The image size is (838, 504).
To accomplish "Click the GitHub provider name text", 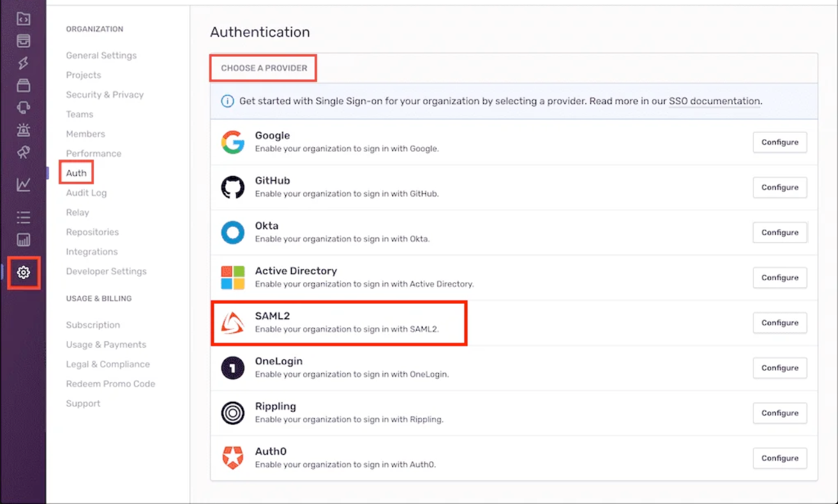I will [x=273, y=181].
